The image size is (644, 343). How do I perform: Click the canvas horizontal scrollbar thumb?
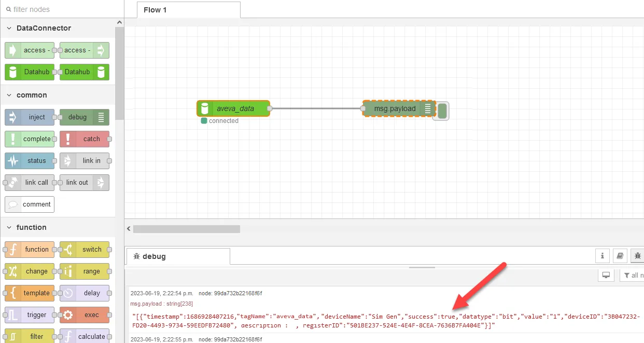pos(187,229)
